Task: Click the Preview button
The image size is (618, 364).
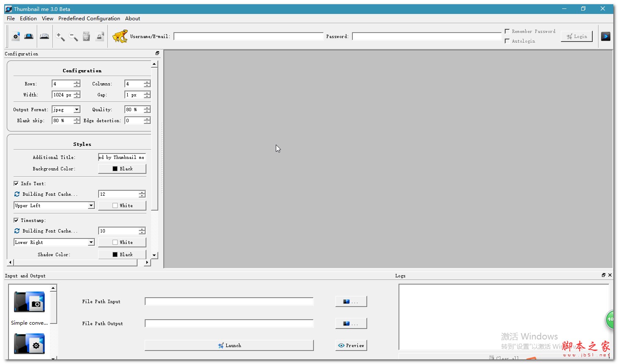Action: tap(351, 345)
